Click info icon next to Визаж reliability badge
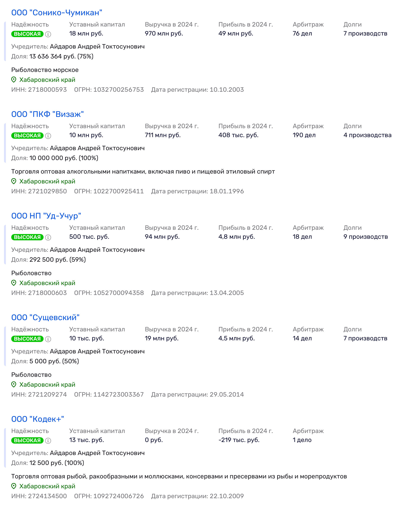Screen dimensions: 420x509 pyautogui.click(x=48, y=136)
